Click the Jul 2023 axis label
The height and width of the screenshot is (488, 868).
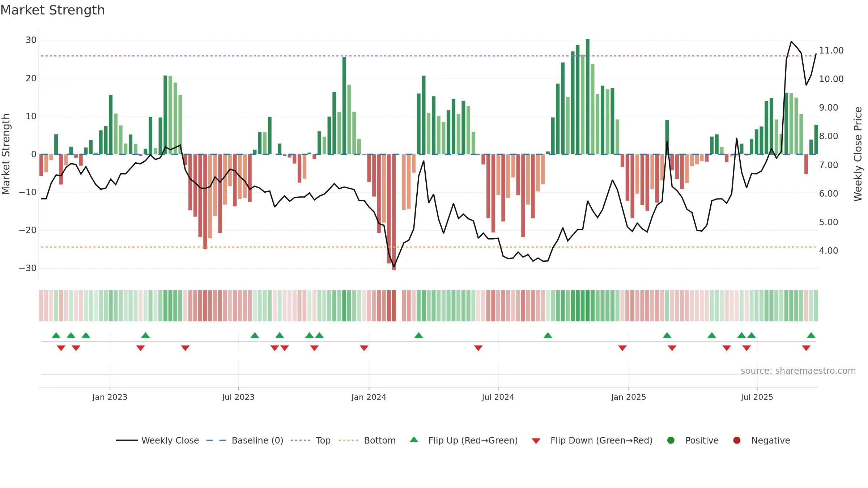click(238, 397)
